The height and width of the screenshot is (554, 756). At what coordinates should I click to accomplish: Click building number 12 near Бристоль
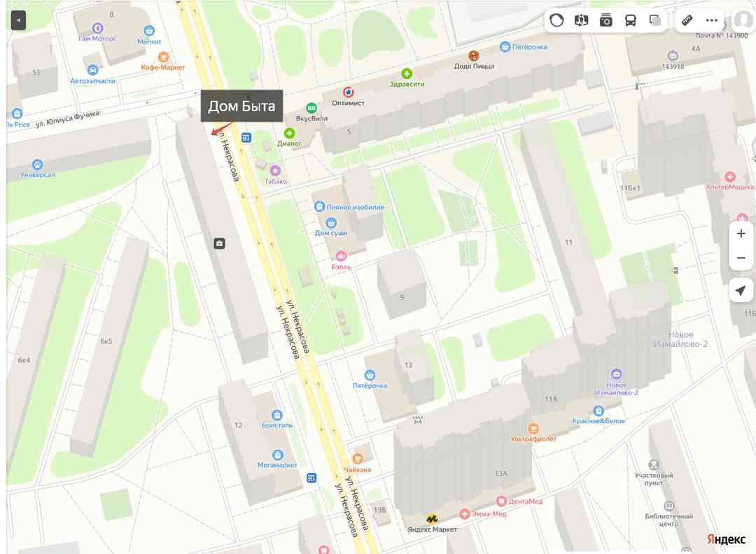pyautogui.click(x=238, y=425)
